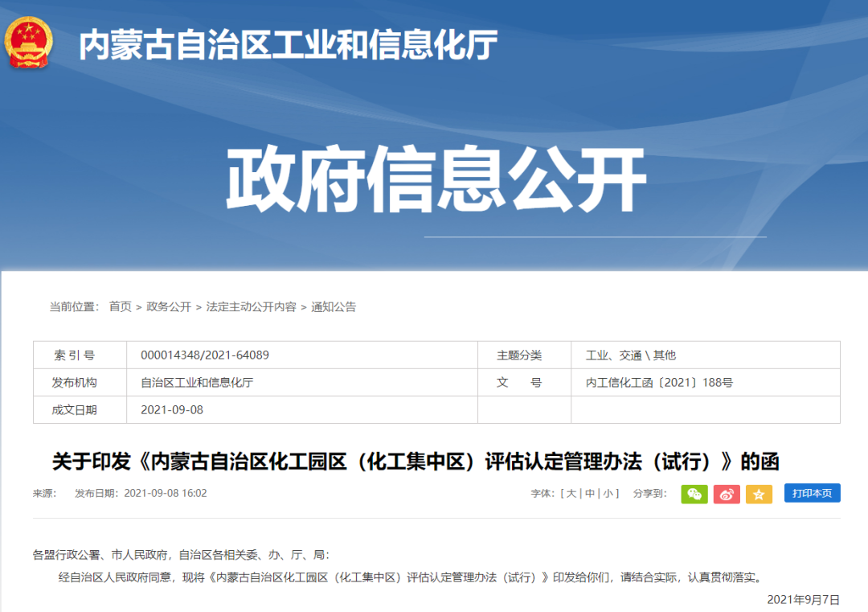Image resolution: width=868 pixels, height=612 pixels.
Task: Click the 打印本页 print button
Action: [x=812, y=493]
